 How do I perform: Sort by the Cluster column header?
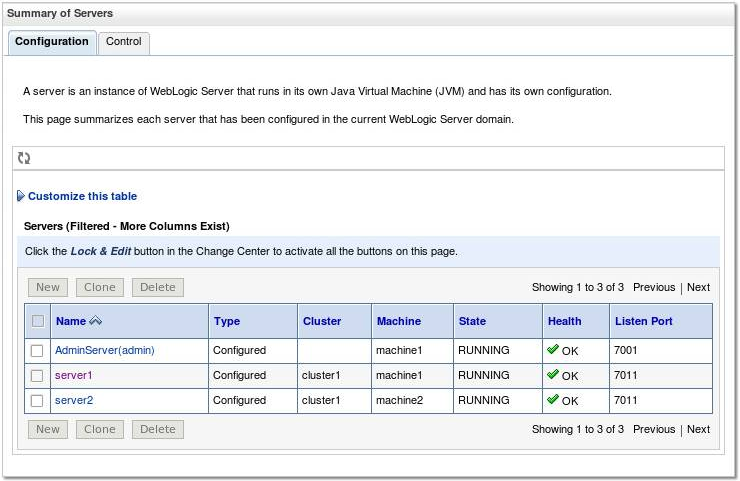point(322,321)
